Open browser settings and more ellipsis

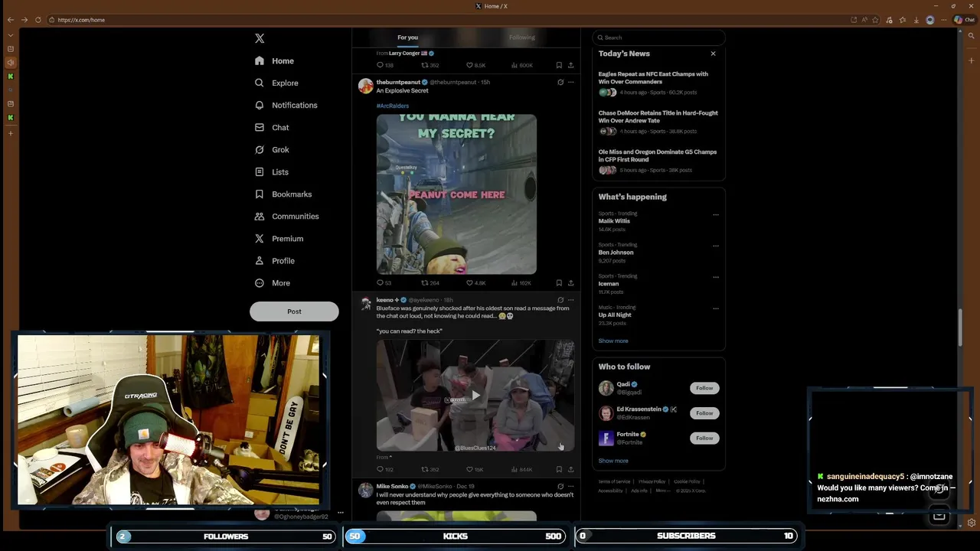[x=944, y=20]
